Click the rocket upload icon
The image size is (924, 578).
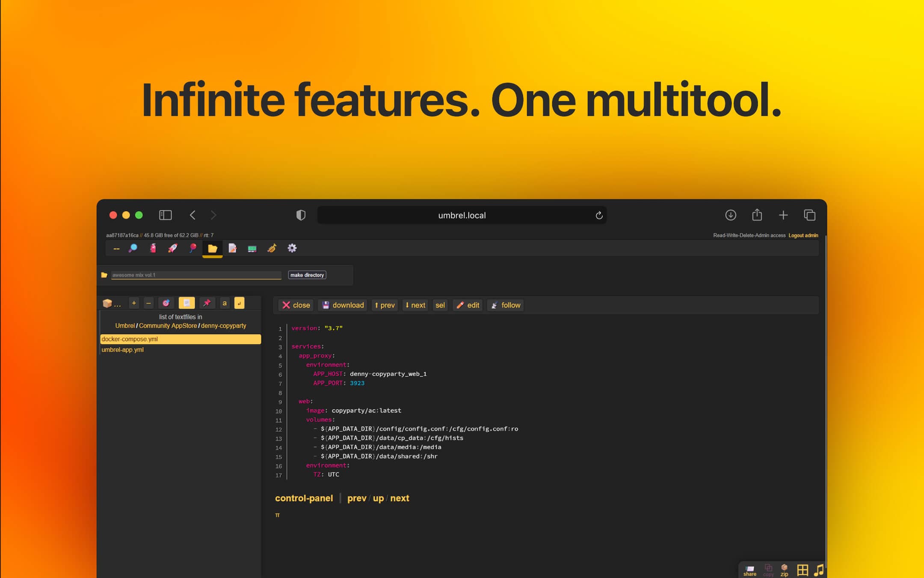(x=172, y=248)
